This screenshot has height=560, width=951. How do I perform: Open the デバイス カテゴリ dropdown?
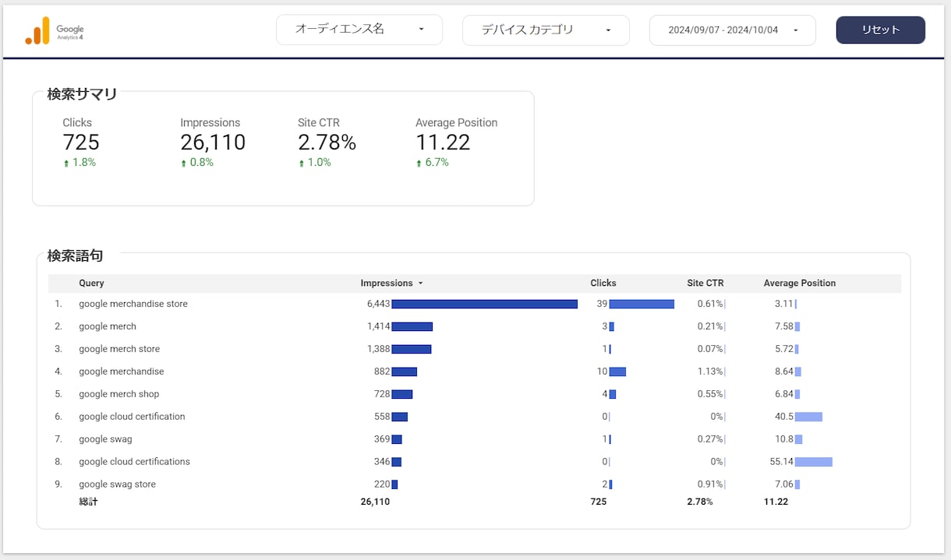coord(546,30)
